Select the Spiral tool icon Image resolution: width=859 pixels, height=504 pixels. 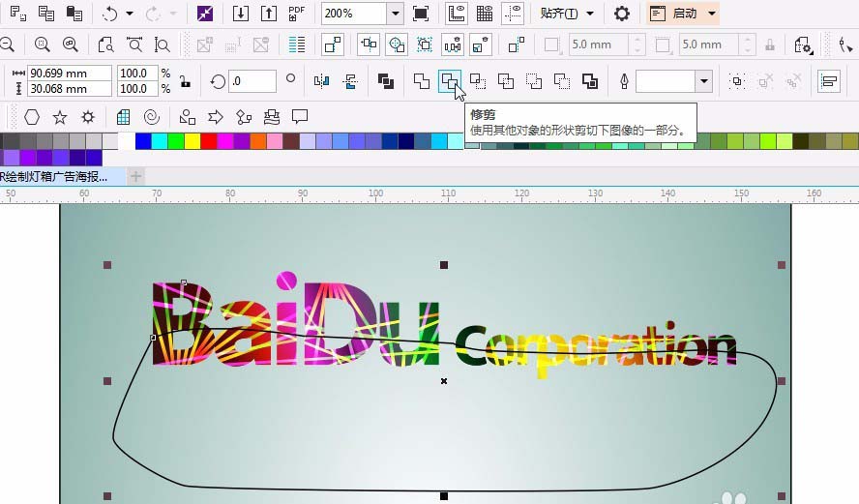[151, 117]
